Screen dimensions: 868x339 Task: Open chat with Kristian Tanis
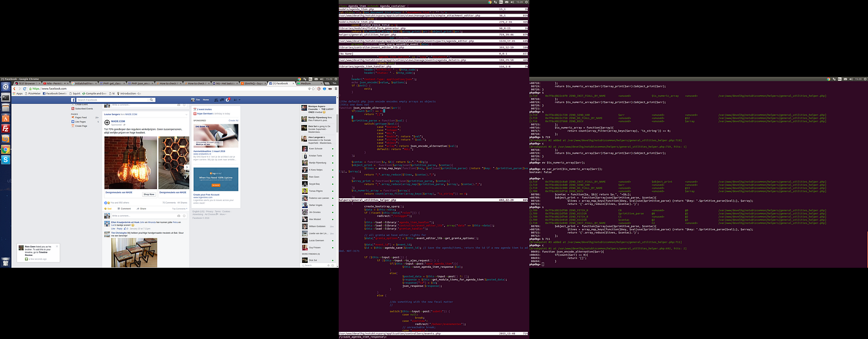317,155
